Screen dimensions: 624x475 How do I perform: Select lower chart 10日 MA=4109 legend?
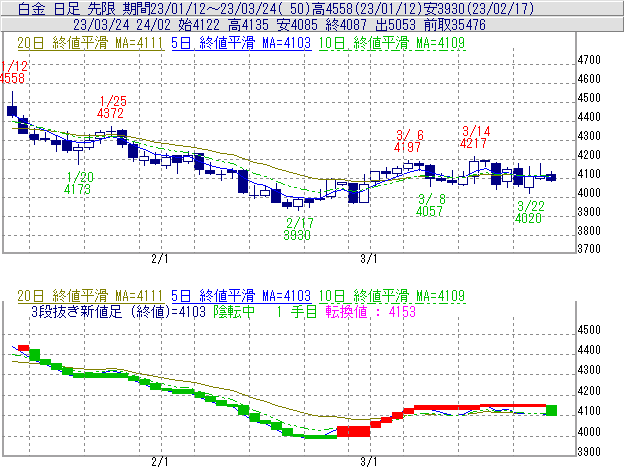tap(392, 296)
